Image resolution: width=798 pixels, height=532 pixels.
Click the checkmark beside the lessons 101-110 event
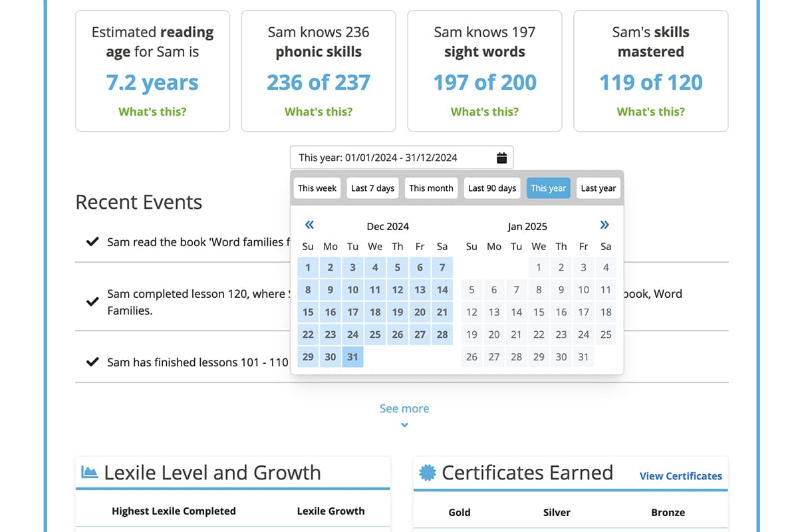92,362
